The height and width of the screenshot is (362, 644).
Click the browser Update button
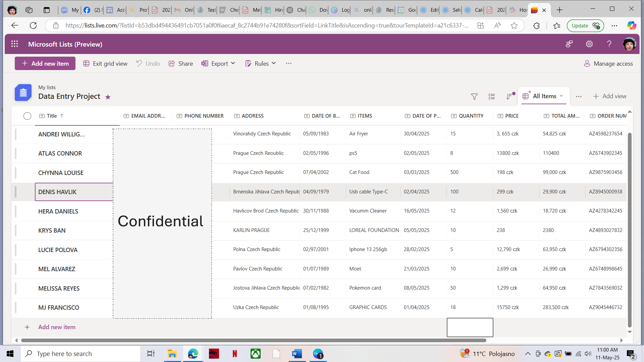(x=585, y=25)
